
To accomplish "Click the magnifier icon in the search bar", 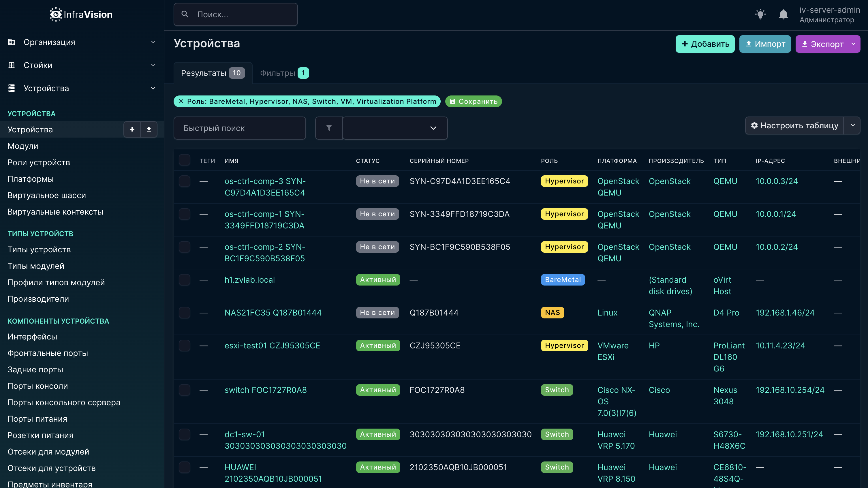I will coord(185,14).
